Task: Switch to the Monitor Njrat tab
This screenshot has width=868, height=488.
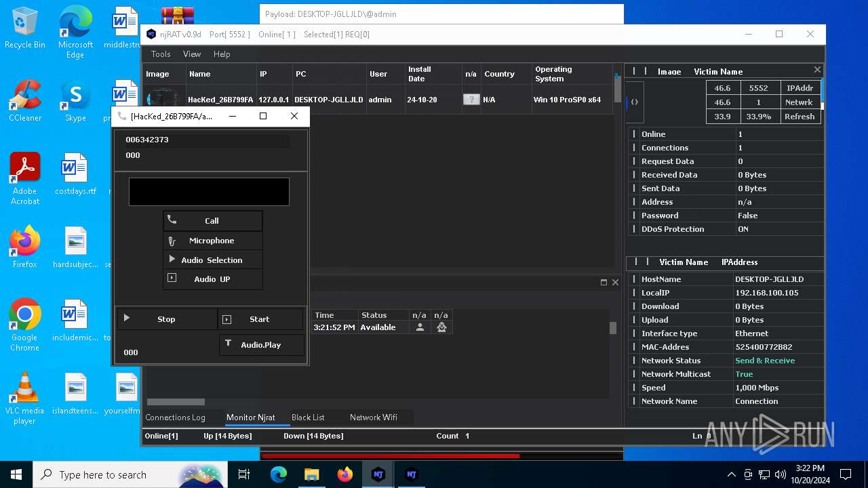Action: click(x=251, y=418)
